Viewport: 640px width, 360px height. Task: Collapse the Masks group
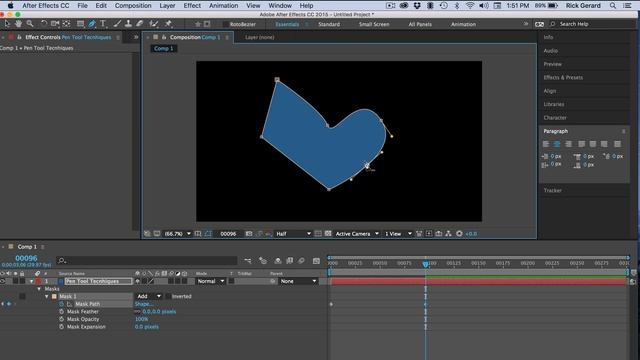click(39, 289)
